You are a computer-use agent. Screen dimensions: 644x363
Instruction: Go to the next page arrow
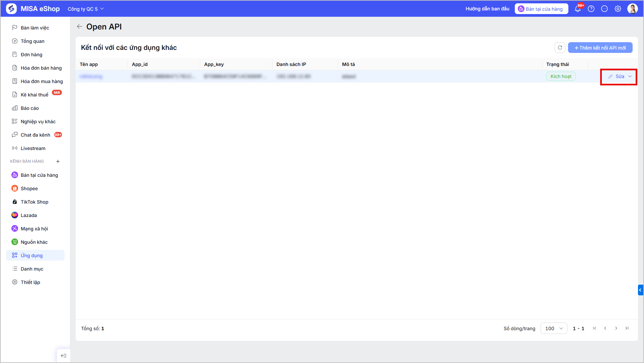[616, 328]
